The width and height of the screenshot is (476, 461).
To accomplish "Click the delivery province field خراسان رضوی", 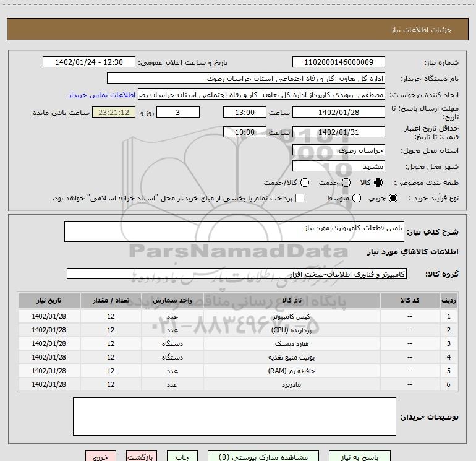I will [x=339, y=150].
